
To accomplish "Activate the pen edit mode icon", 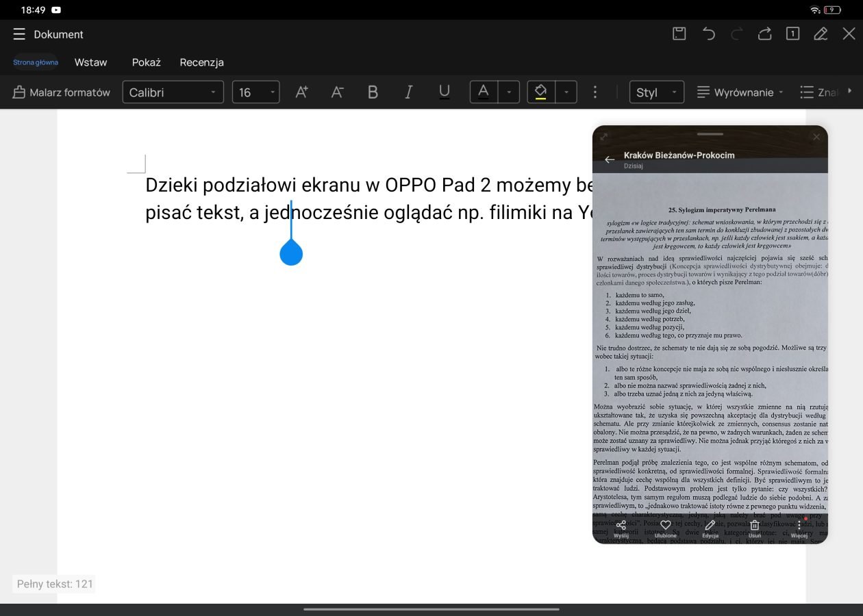I will click(821, 34).
